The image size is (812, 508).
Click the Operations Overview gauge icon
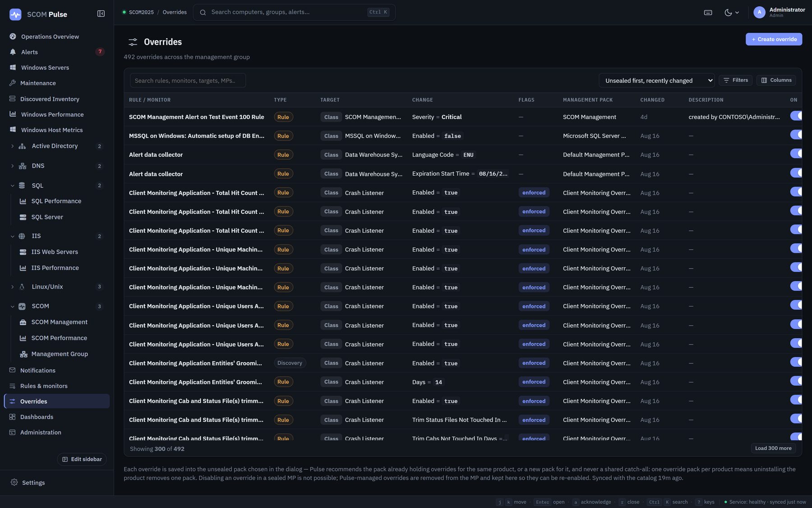tap(13, 37)
